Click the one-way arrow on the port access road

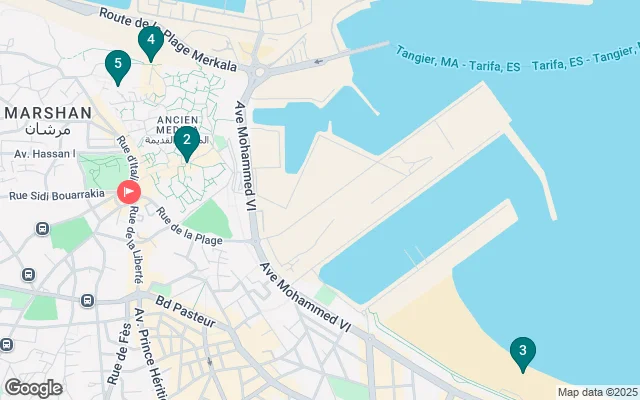click(318, 62)
